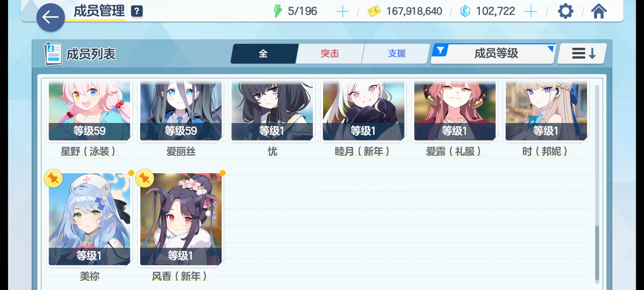The height and width of the screenshot is (290, 644).
Task: Select the 全 tab
Action: [x=263, y=54]
